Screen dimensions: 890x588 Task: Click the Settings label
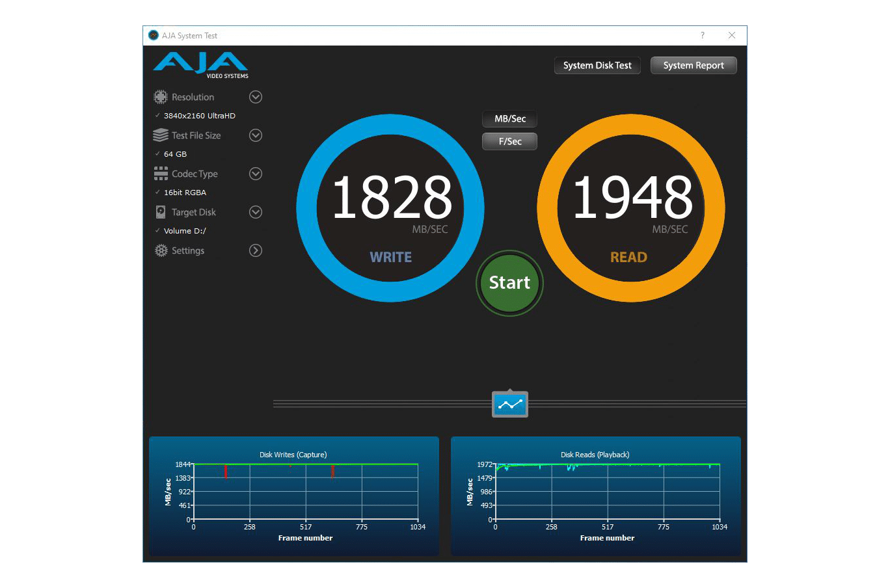(188, 250)
